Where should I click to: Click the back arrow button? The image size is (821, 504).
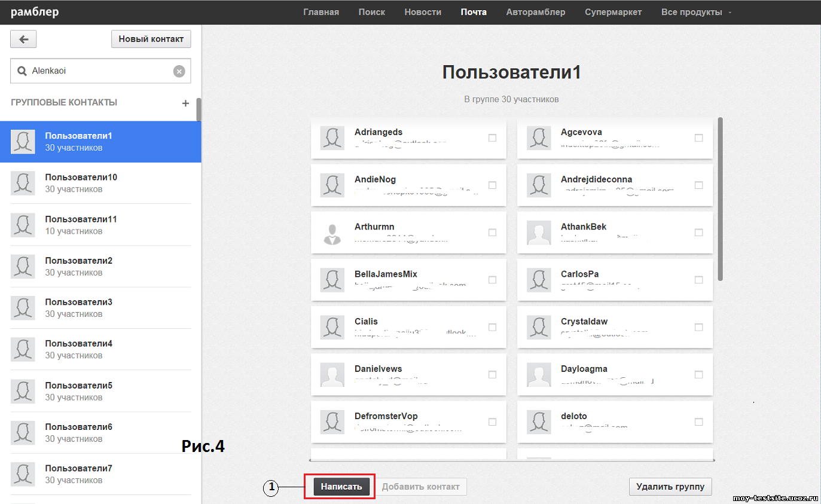click(23, 39)
